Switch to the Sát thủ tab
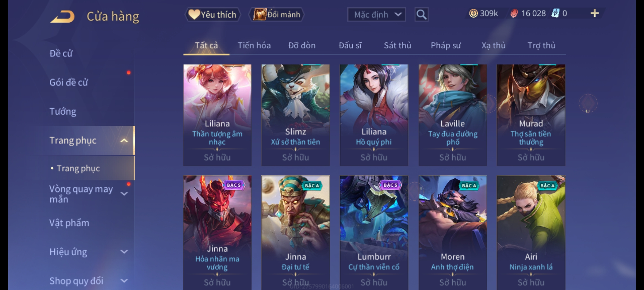The height and width of the screenshot is (290, 644). (397, 45)
